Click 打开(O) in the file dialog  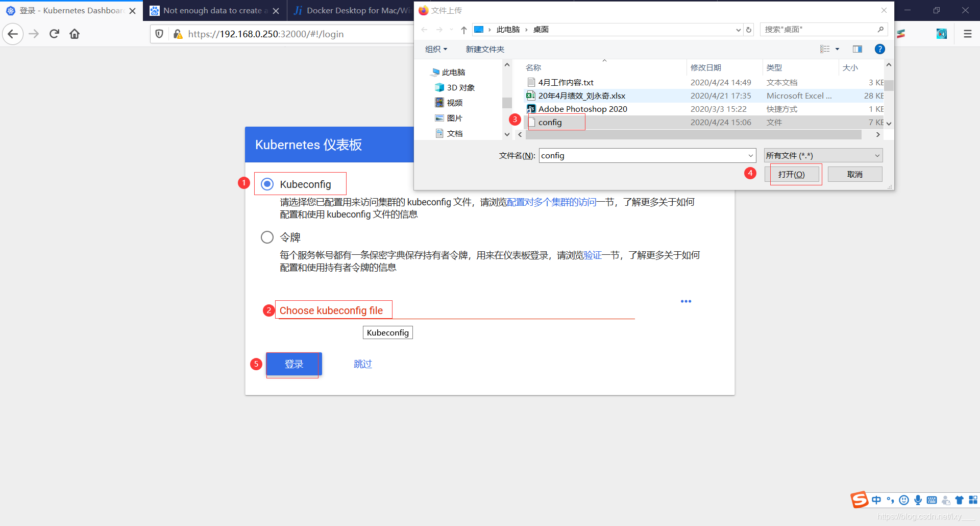(792, 175)
